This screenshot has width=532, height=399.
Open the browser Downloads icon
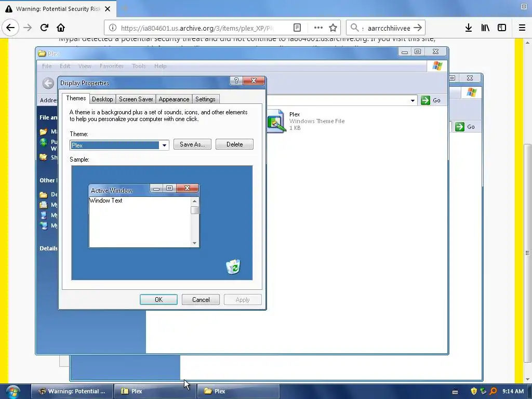pyautogui.click(x=469, y=28)
